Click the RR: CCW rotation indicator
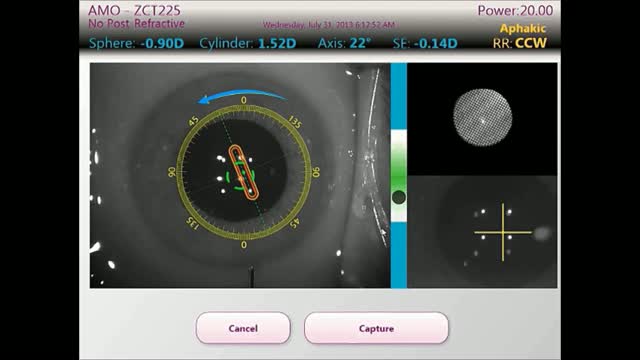 (x=519, y=43)
